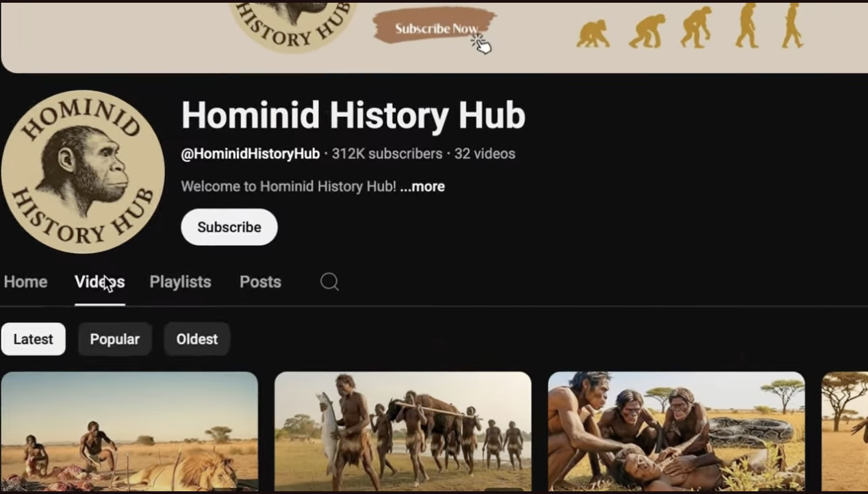868x494 pixels.
Task: Switch to the Playlists tab
Action: (x=180, y=282)
